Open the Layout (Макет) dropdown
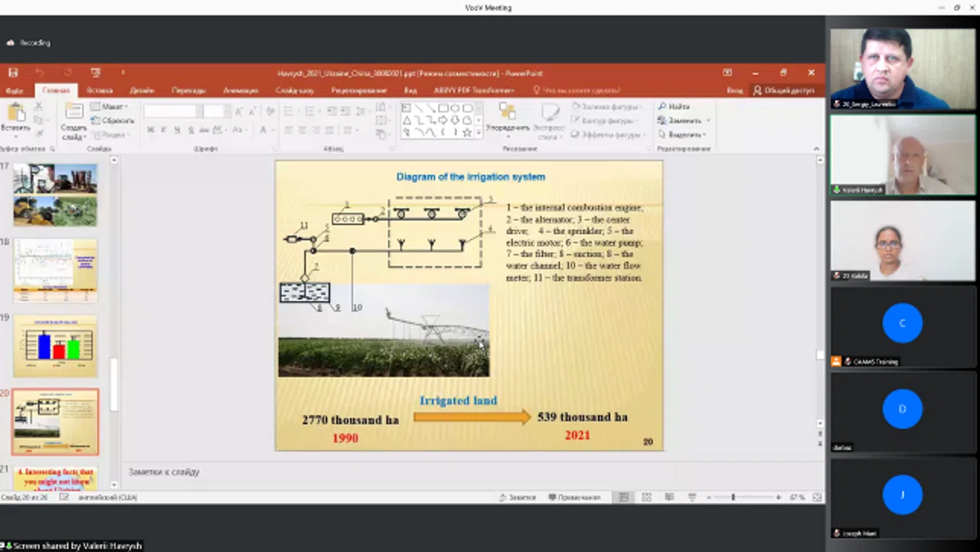The image size is (980, 552). pos(109,106)
